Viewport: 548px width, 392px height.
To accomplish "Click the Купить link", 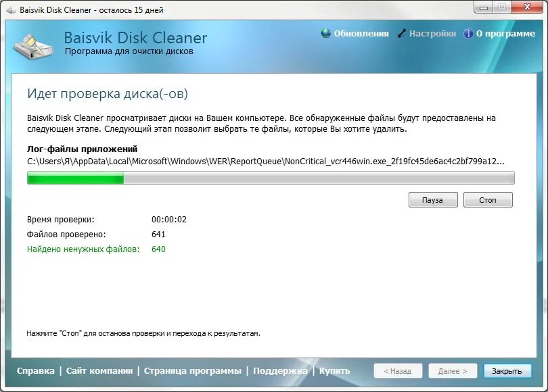I will pos(334,370).
